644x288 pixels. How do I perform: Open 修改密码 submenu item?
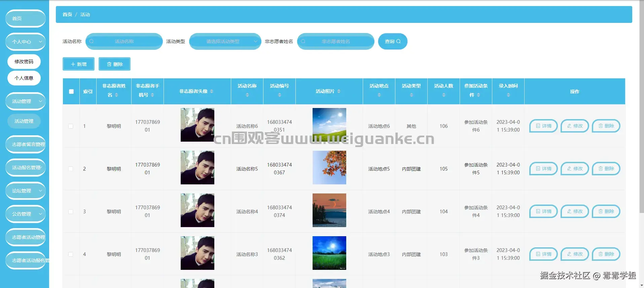point(24,62)
